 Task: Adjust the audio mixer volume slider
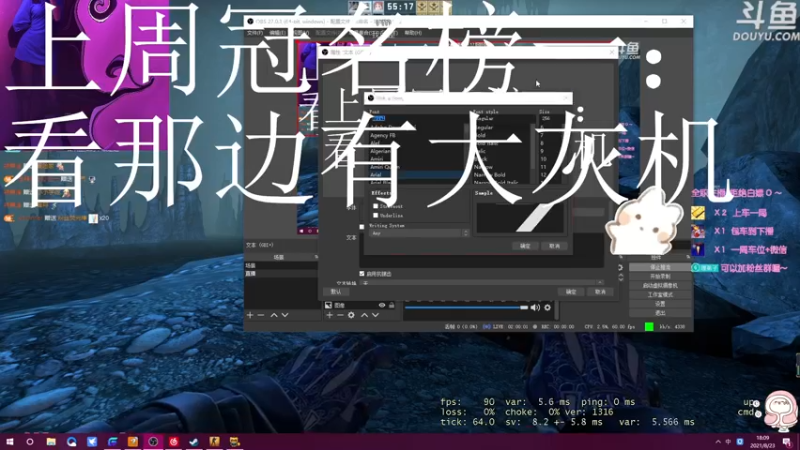coord(466,308)
